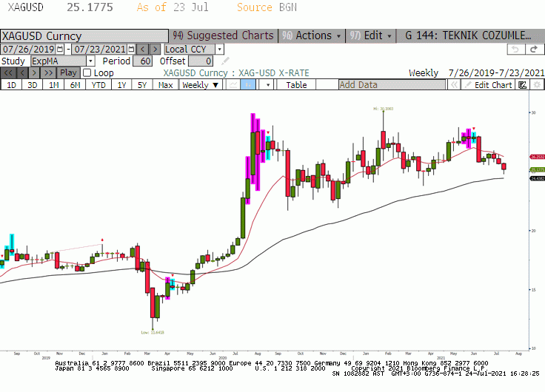545x392 pixels.
Task: Shift date range backward with left arrow
Action: pos(142,49)
